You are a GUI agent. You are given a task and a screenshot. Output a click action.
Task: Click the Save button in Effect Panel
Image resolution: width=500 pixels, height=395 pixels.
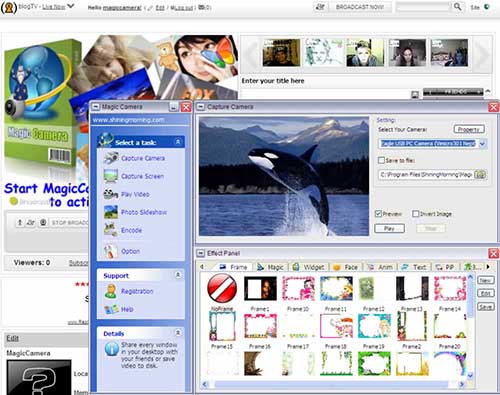[485, 307]
